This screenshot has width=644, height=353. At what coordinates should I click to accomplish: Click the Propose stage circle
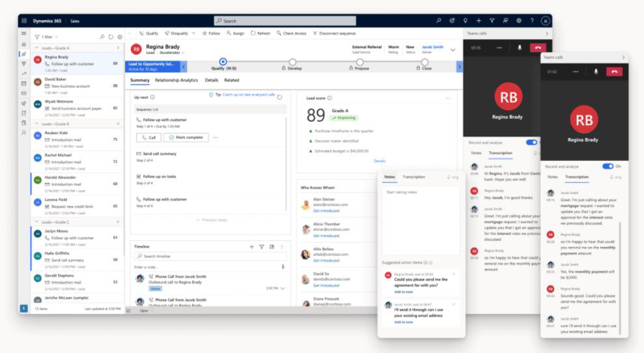tap(360, 63)
